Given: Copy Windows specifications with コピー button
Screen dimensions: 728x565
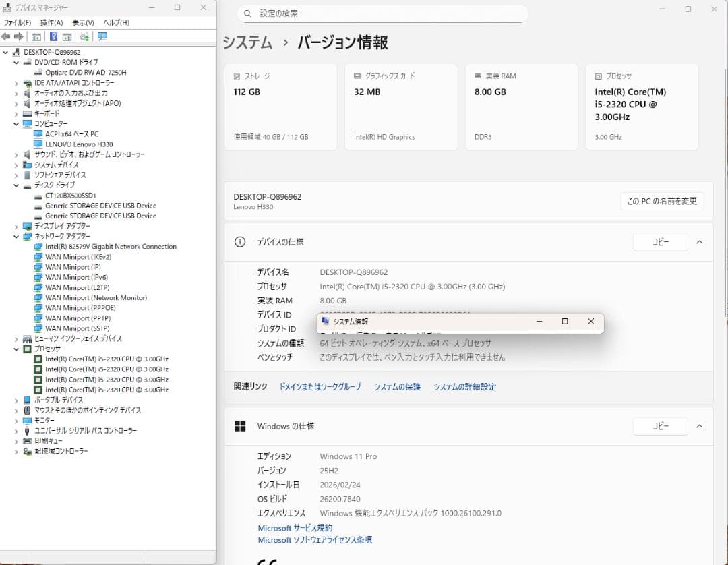Looking at the screenshot, I should pos(660,426).
